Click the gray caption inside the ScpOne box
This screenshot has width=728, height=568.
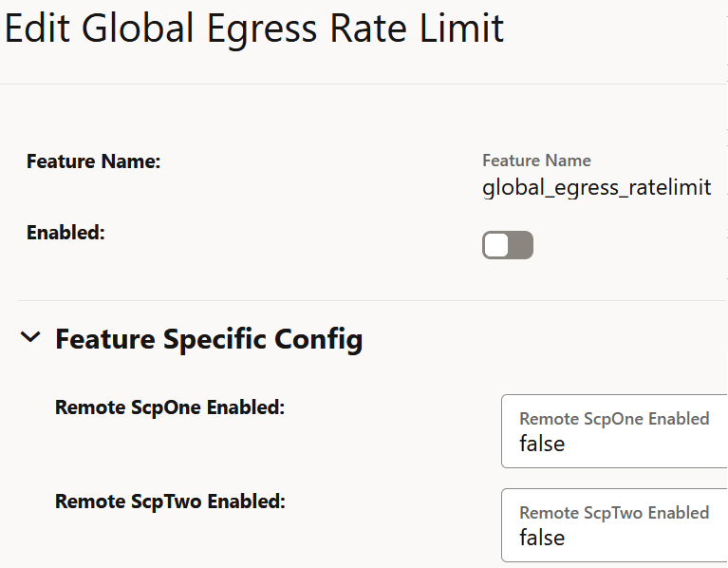click(614, 419)
